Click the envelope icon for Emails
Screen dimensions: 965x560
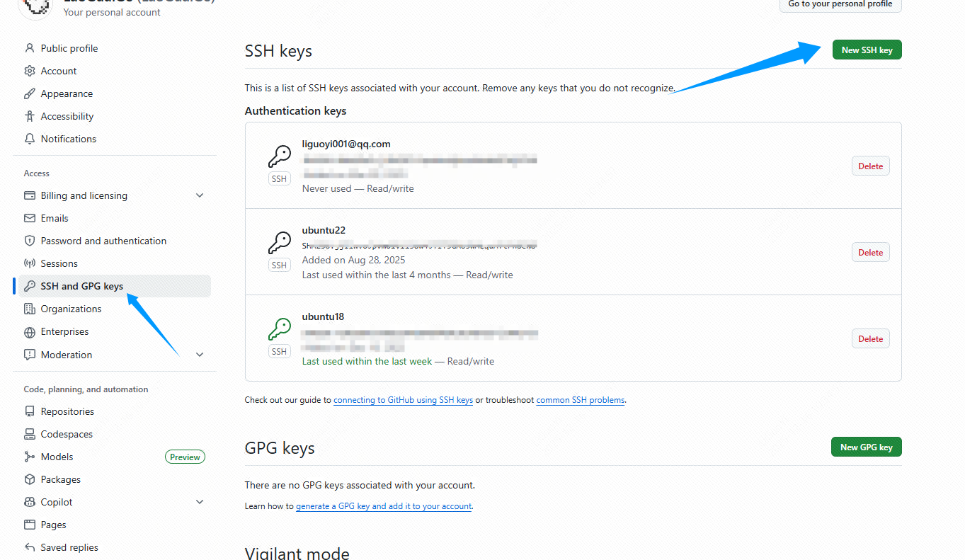click(30, 218)
